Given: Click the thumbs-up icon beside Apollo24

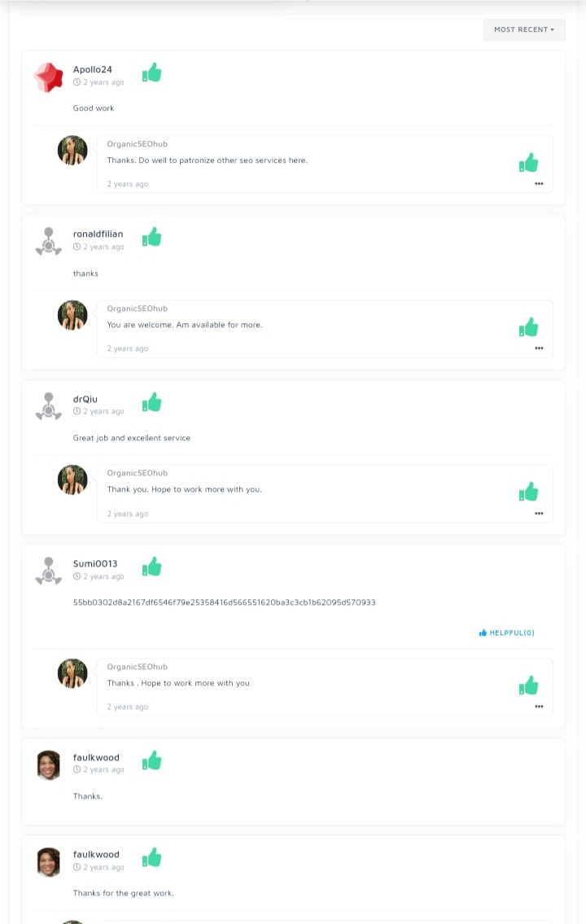Looking at the screenshot, I should (151, 72).
